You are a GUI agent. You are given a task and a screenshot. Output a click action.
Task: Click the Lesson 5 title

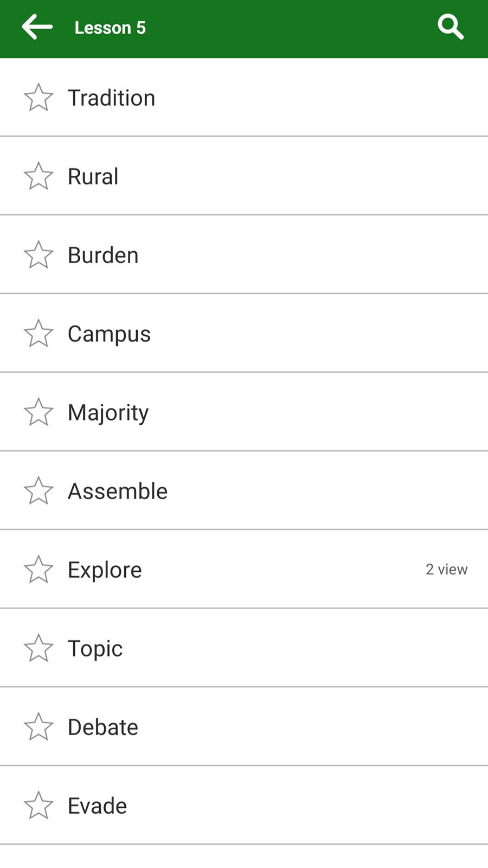[110, 28]
